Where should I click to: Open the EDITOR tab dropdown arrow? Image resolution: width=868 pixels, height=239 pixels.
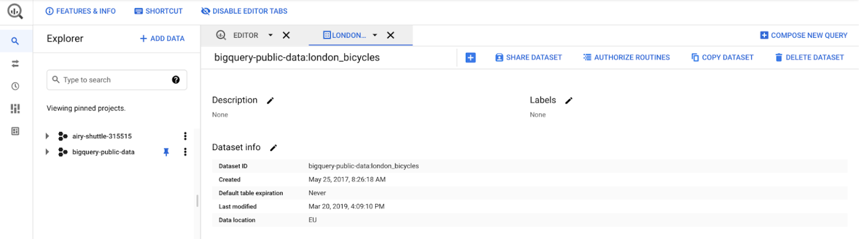click(x=270, y=35)
